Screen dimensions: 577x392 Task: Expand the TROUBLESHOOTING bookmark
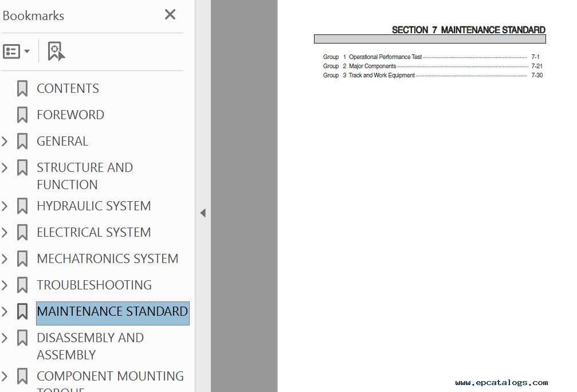[5, 285]
